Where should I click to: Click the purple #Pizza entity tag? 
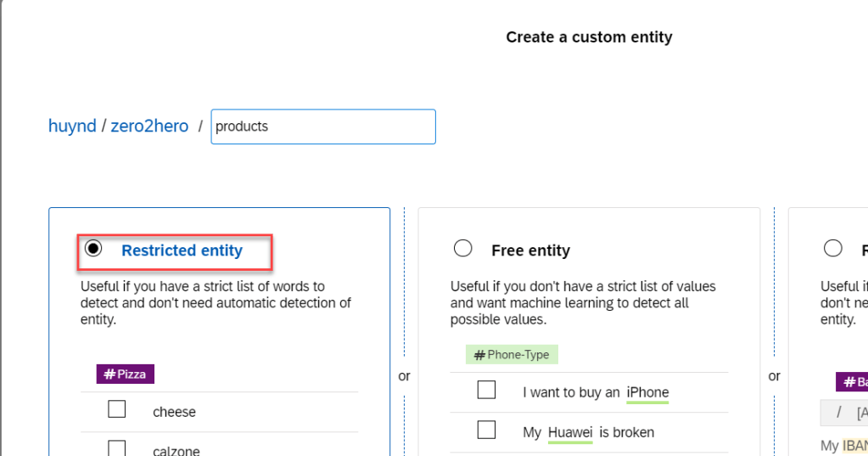pyautogui.click(x=126, y=374)
